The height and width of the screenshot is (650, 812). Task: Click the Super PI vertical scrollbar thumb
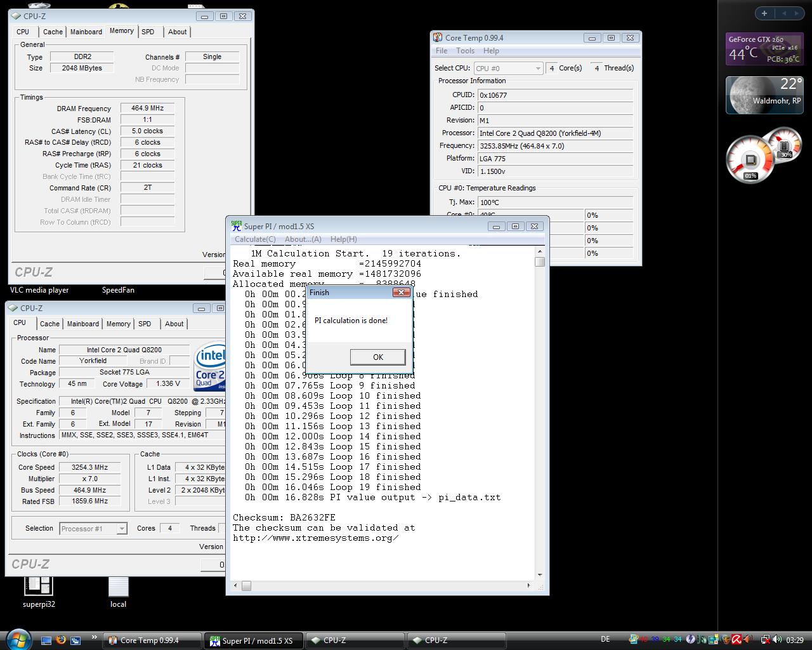pos(540,262)
